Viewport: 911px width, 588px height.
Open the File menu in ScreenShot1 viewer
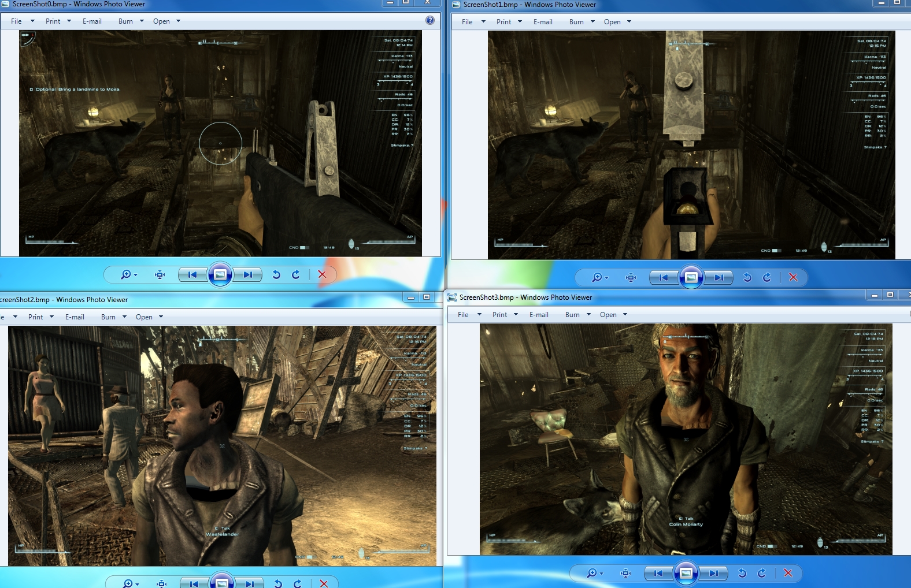(x=473, y=22)
